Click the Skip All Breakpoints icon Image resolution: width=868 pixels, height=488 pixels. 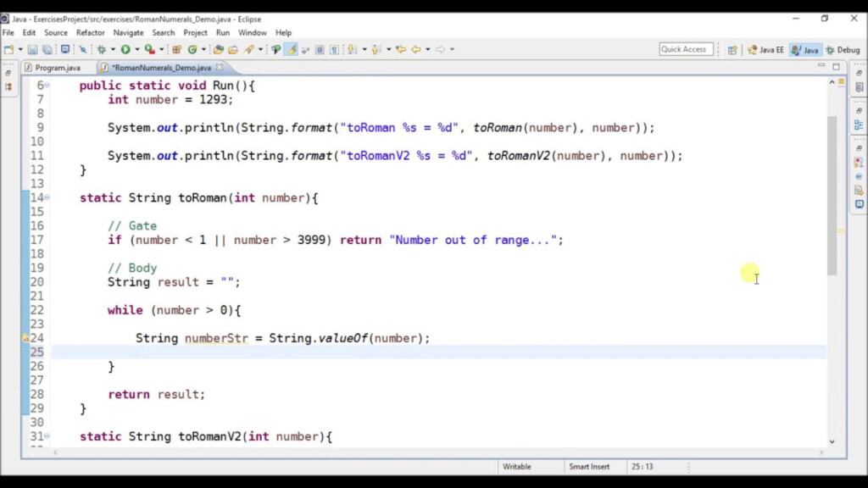[83, 50]
